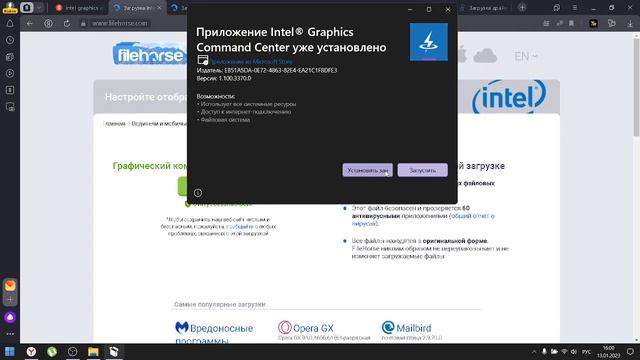The height and width of the screenshot is (360, 640).
Task: Go back with the browser back arrow
Action: click(x=30, y=24)
